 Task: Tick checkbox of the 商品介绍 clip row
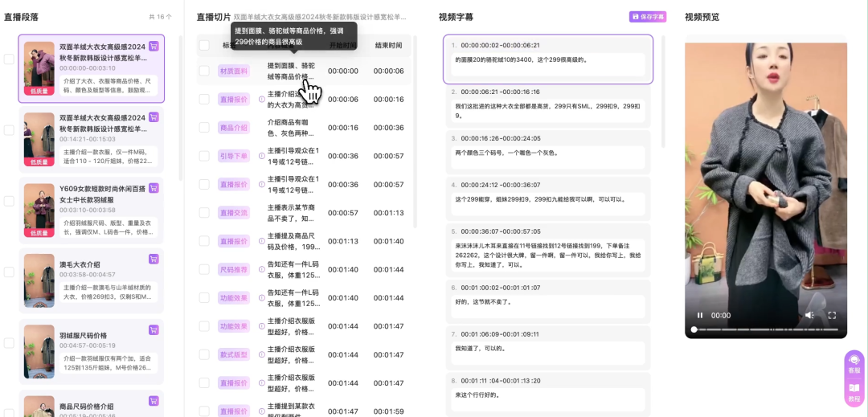(204, 128)
